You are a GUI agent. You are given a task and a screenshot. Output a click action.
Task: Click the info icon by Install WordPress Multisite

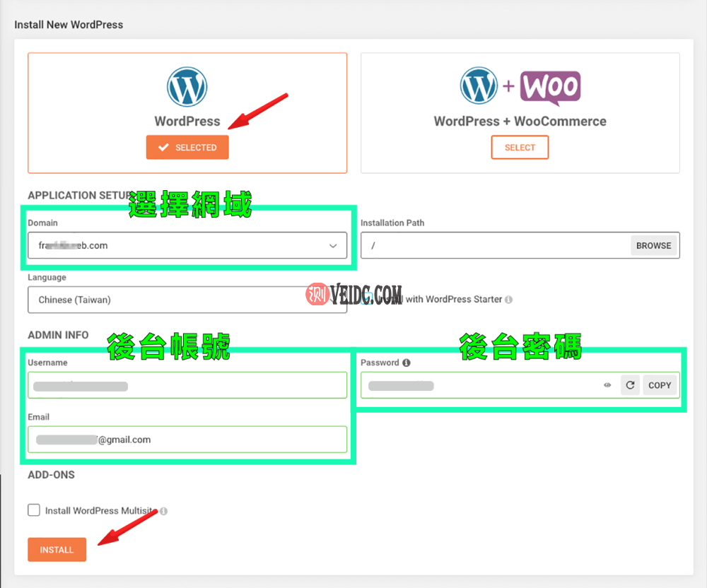163,510
